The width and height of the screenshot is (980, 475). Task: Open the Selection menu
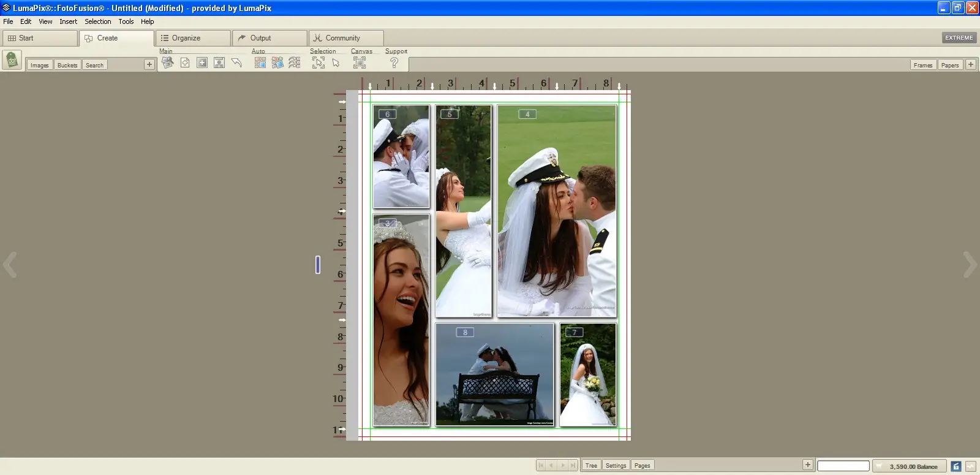coord(98,21)
